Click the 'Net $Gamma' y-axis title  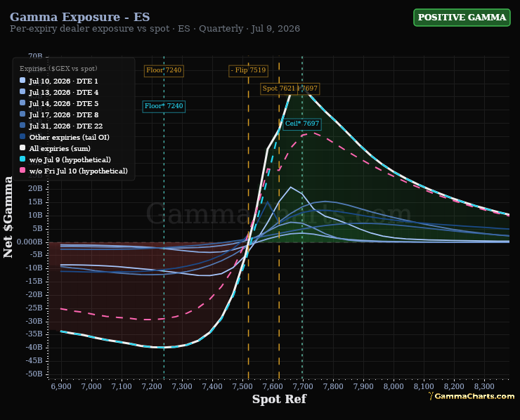8,217
